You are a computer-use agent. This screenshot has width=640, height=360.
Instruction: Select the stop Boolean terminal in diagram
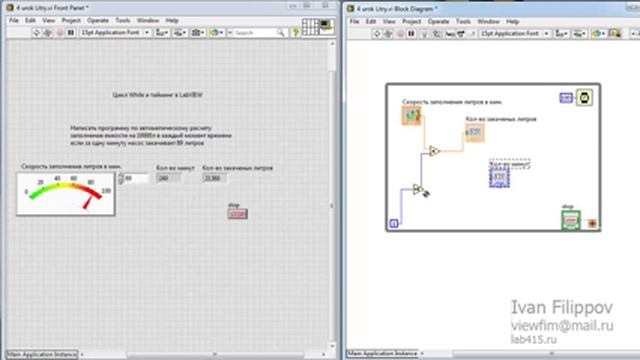571,220
